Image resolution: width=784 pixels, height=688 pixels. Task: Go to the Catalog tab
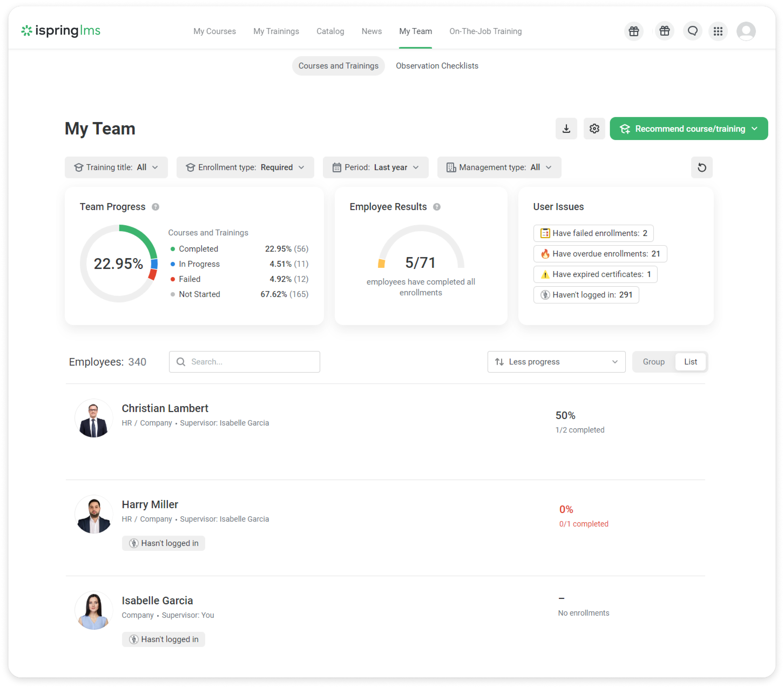click(330, 31)
